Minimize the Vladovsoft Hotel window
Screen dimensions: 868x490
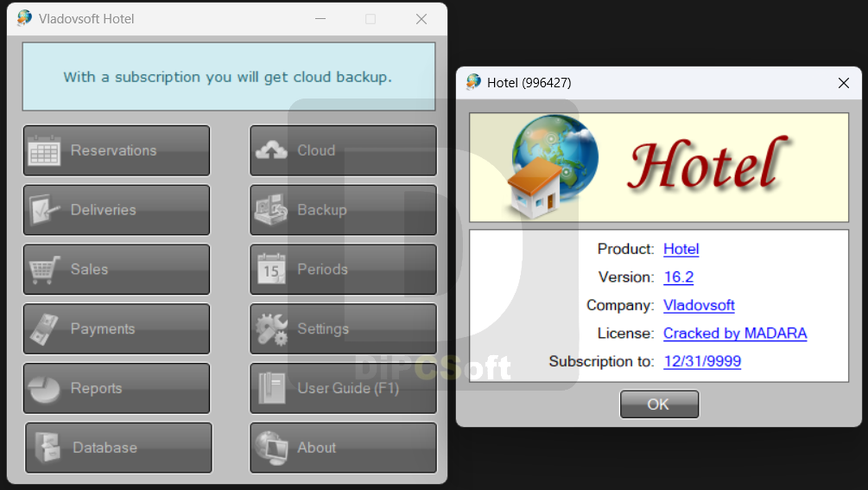[320, 19]
